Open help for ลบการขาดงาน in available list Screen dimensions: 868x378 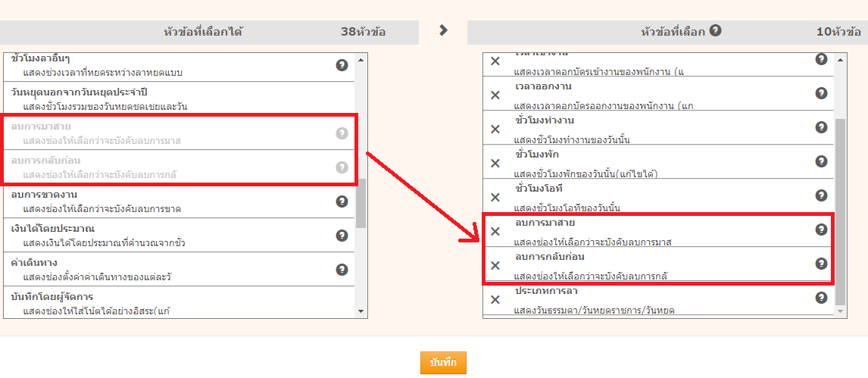(x=342, y=201)
